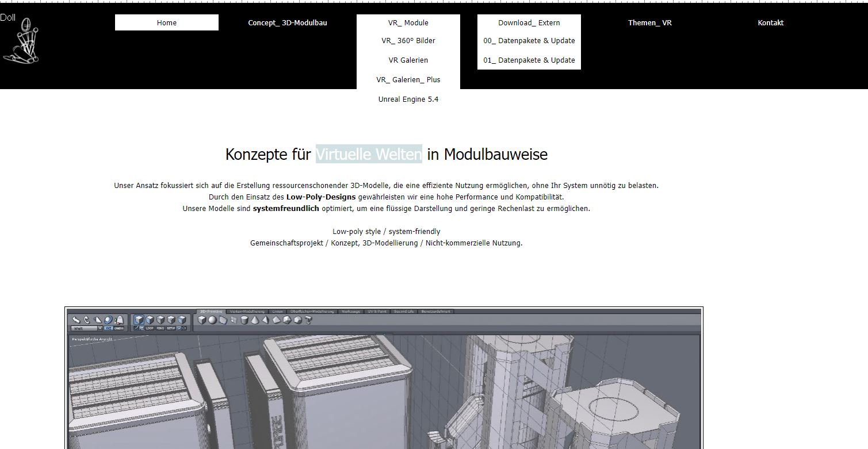Open the 3D modeling screenshot image
868x449 pixels.
pyautogui.click(x=384, y=378)
